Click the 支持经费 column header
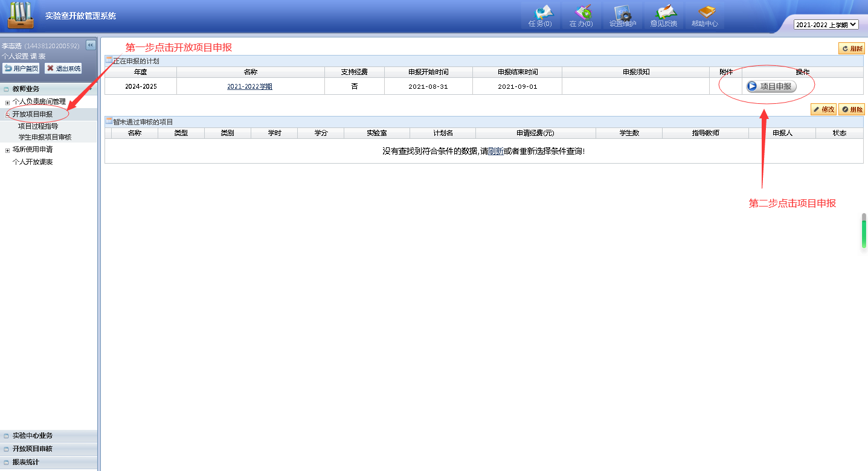Screen dimensions: 868x471 pos(355,72)
